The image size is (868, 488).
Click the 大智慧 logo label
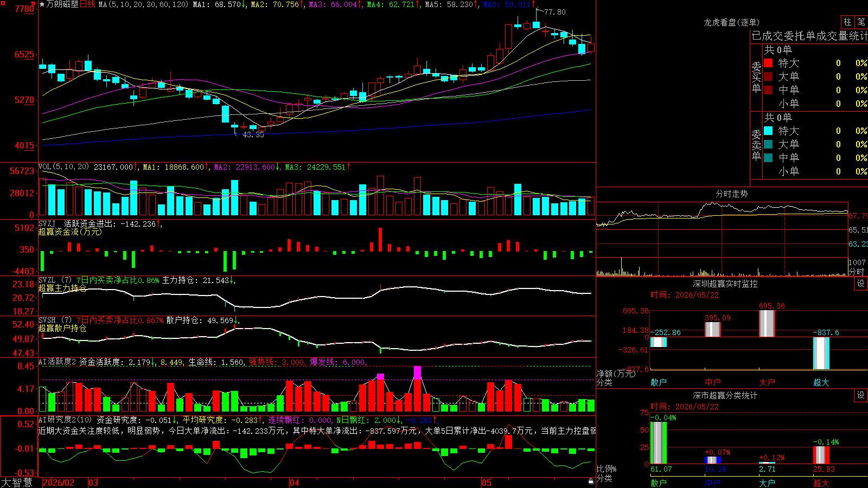point(17,482)
